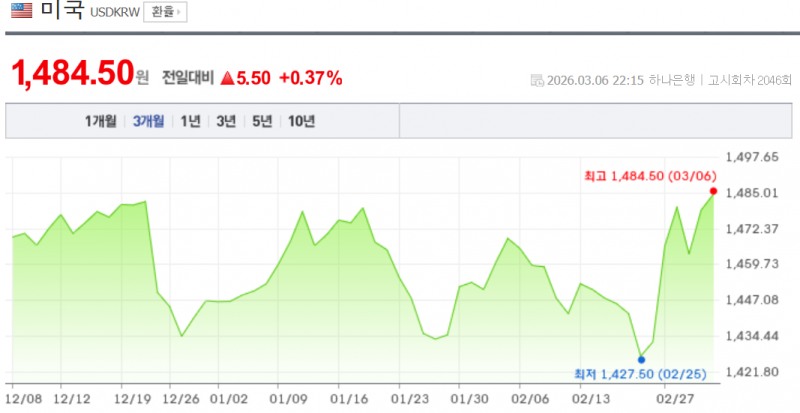
Task: Click the 1,485.01 y-axis value
Action: [x=753, y=193]
